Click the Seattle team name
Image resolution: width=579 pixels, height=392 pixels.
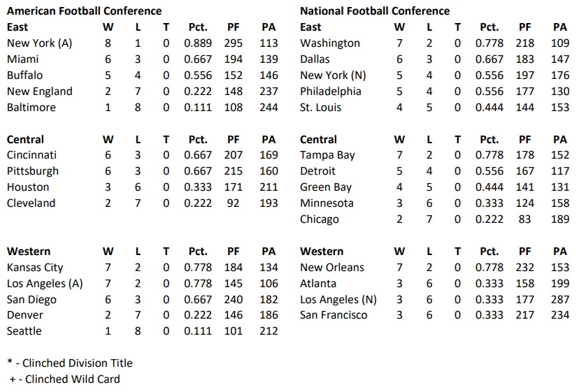[24, 331]
